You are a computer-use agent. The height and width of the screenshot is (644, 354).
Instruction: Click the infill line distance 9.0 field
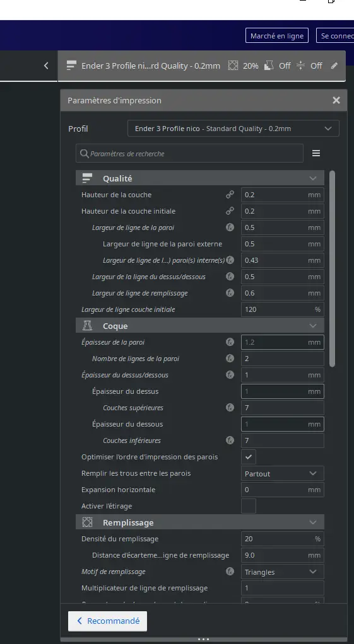pyautogui.click(x=283, y=555)
